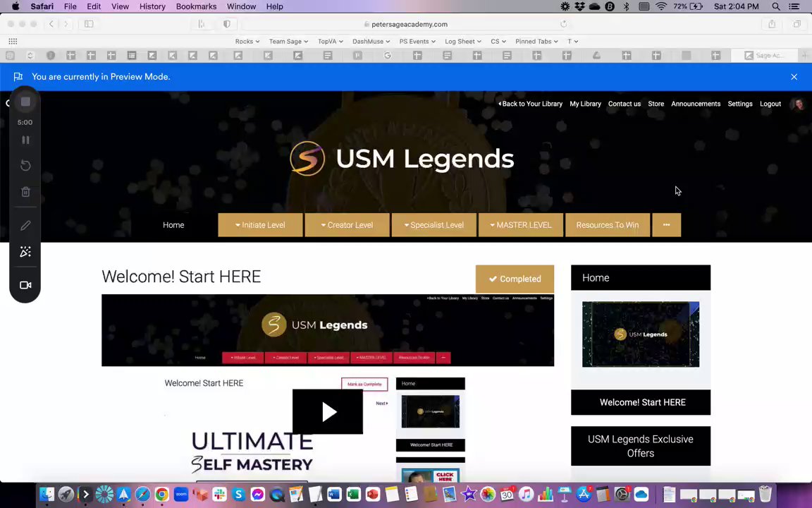
Task: Delete the recording using trash icon
Action: 25,192
